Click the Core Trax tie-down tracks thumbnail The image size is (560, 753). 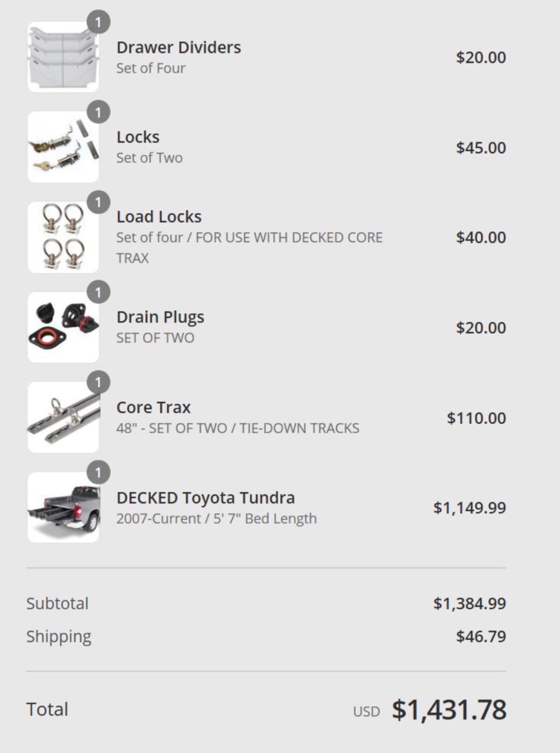pos(64,417)
